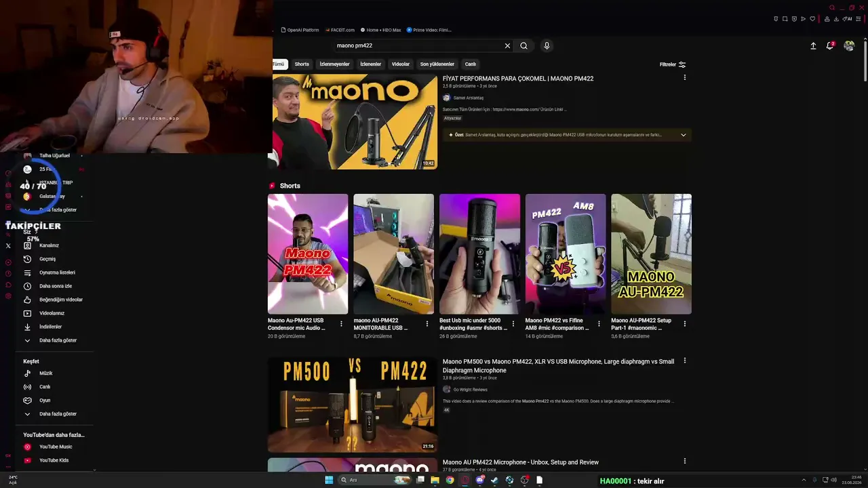Click the Windows taskbar search box
This screenshot has height=488, width=868.
click(375, 480)
